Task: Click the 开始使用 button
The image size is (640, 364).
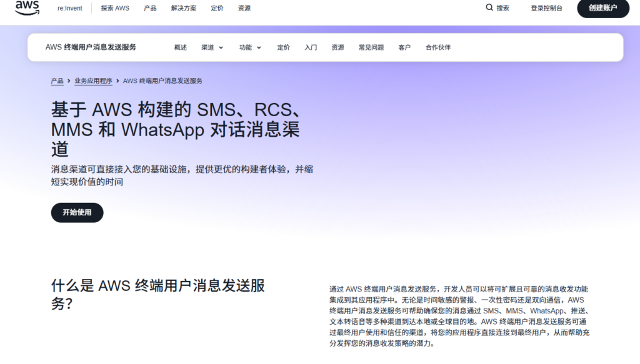Action: pos(77,212)
